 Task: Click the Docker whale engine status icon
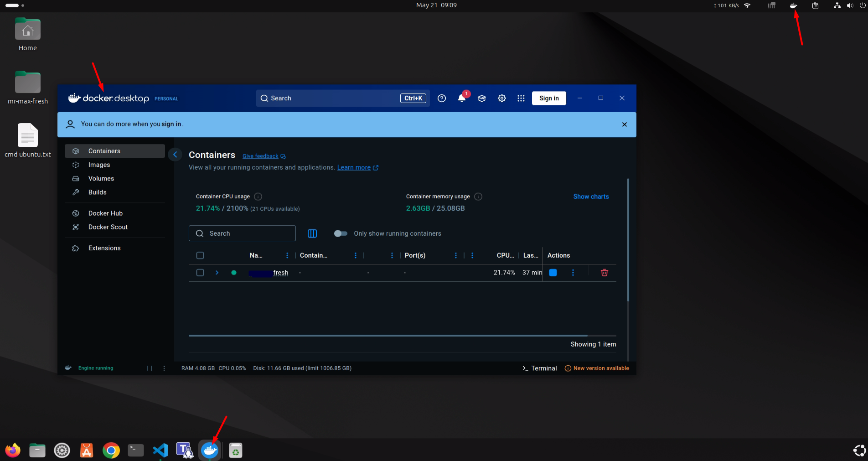click(68, 368)
